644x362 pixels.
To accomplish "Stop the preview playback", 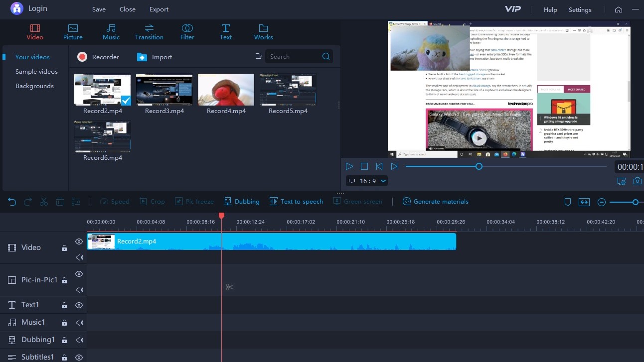I will coord(364,166).
